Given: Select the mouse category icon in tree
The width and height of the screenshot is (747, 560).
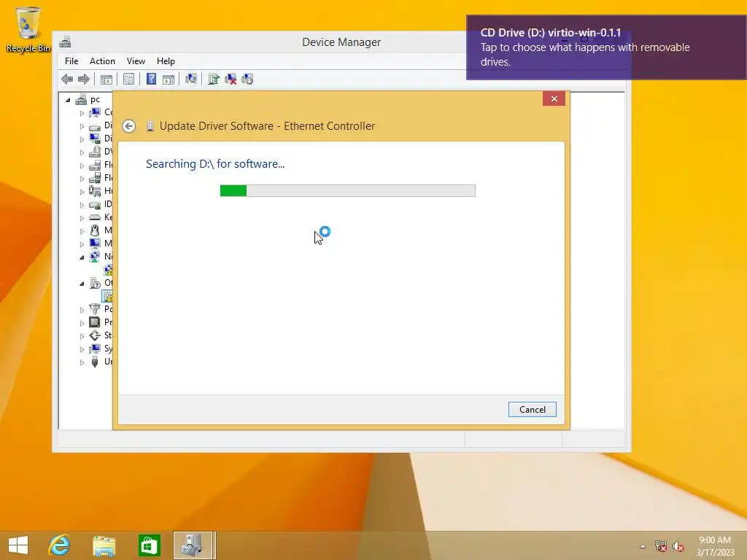Looking at the screenshot, I should tap(95, 230).
